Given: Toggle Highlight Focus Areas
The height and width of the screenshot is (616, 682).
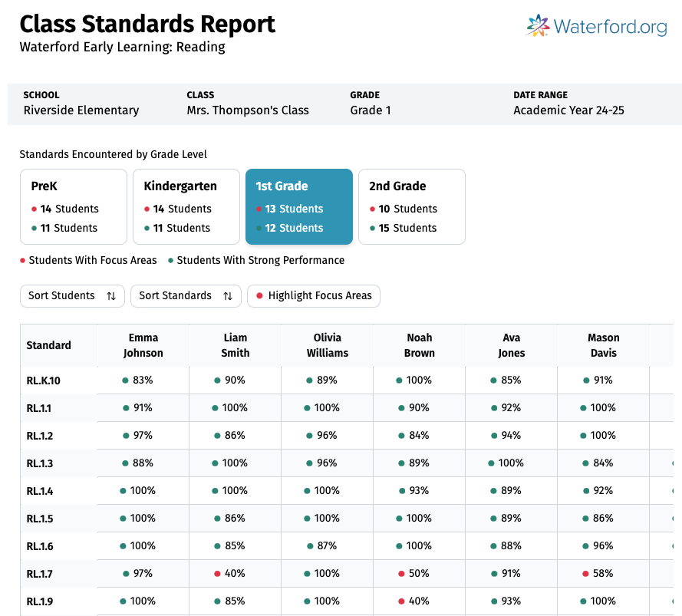Looking at the screenshot, I should pyautogui.click(x=313, y=296).
